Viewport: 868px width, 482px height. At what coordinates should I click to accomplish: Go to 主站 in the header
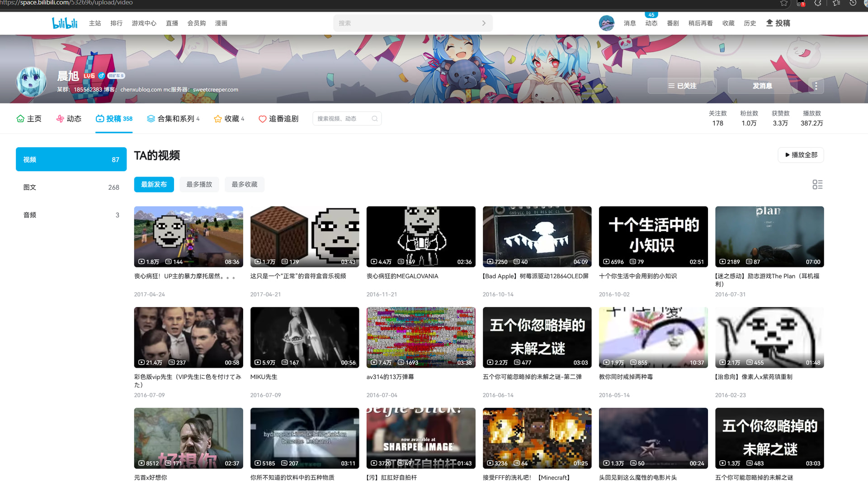click(x=95, y=23)
